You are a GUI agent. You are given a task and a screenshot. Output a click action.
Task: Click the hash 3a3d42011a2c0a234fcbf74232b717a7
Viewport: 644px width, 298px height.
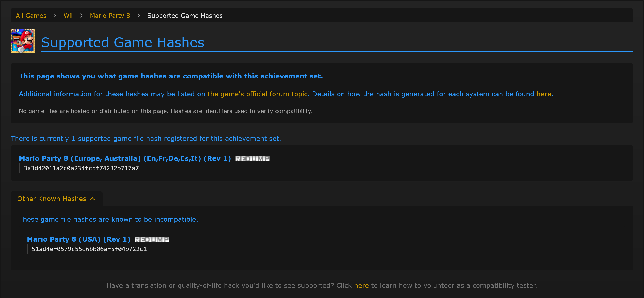[81, 168]
